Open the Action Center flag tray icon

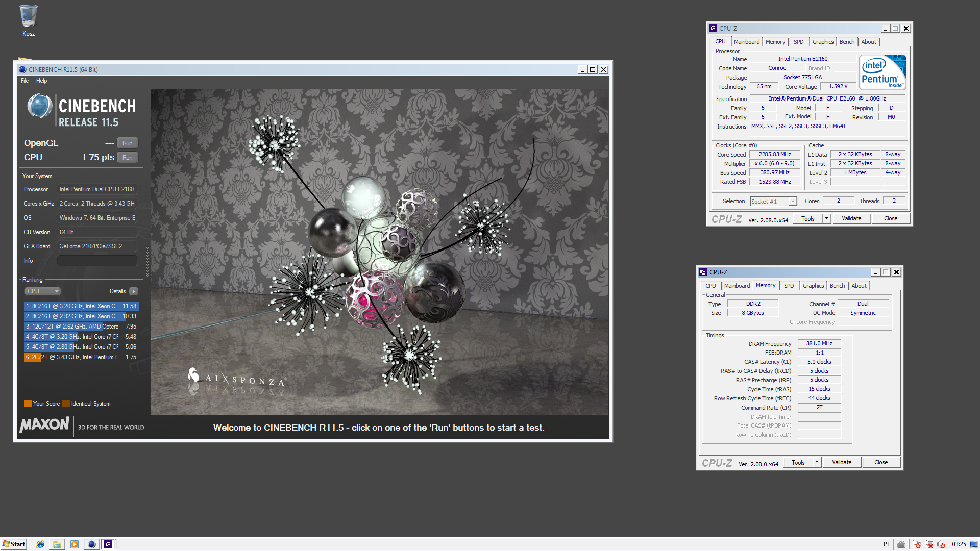pyautogui.click(x=916, y=544)
